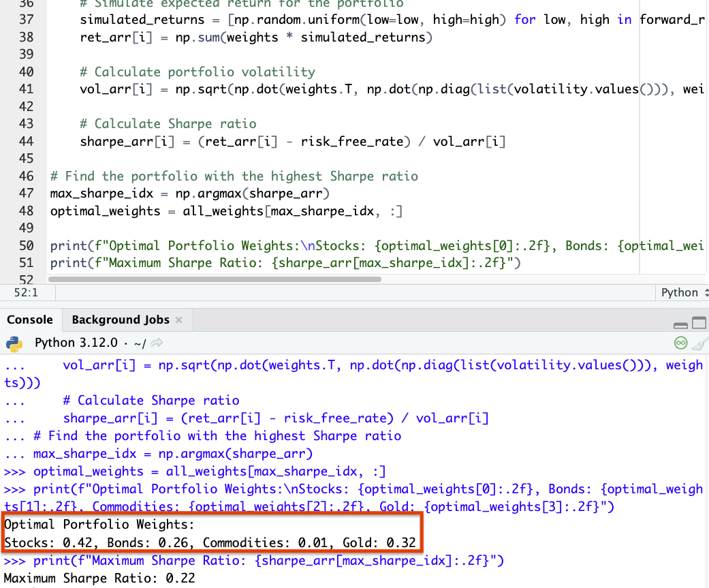709x588 pixels.
Task: Click the green infinity icon in console toolbar
Action: click(x=680, y=343)
